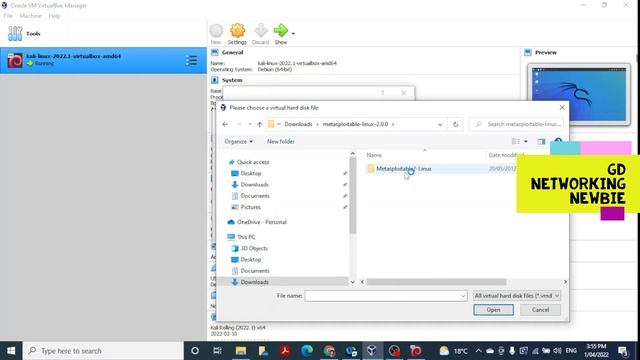Open the Show button dropdown arrow

pos(293,33)
